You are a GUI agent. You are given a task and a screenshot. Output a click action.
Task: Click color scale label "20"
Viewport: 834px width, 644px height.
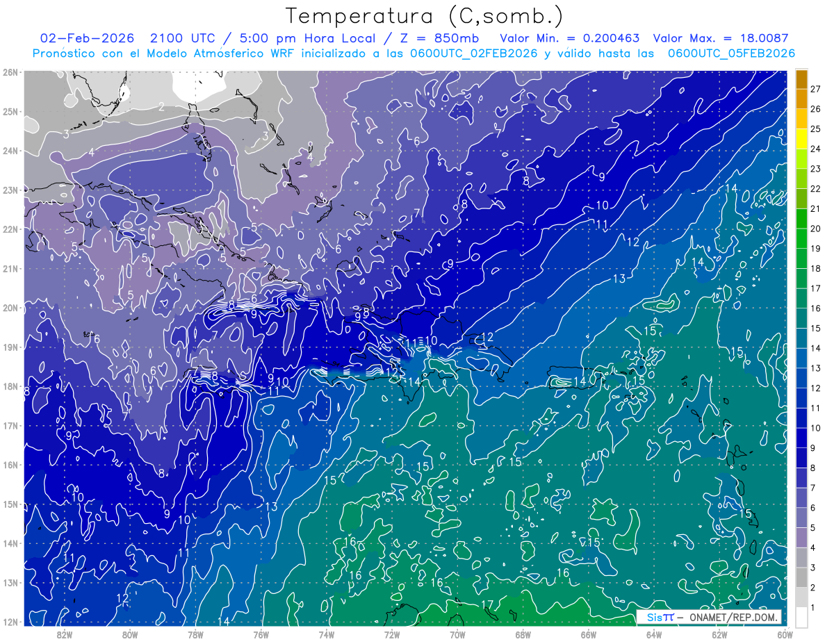(816, 228)
